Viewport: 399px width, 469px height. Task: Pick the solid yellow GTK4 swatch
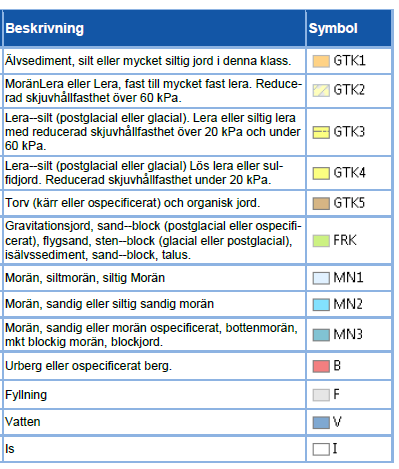pyautogui.click(x=321, y=173)
